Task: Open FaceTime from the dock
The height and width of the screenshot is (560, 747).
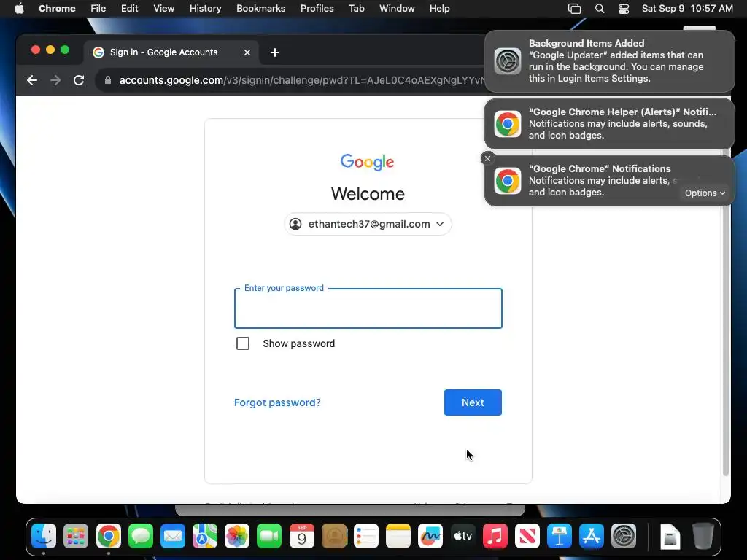Action: (x=270, y=537)
